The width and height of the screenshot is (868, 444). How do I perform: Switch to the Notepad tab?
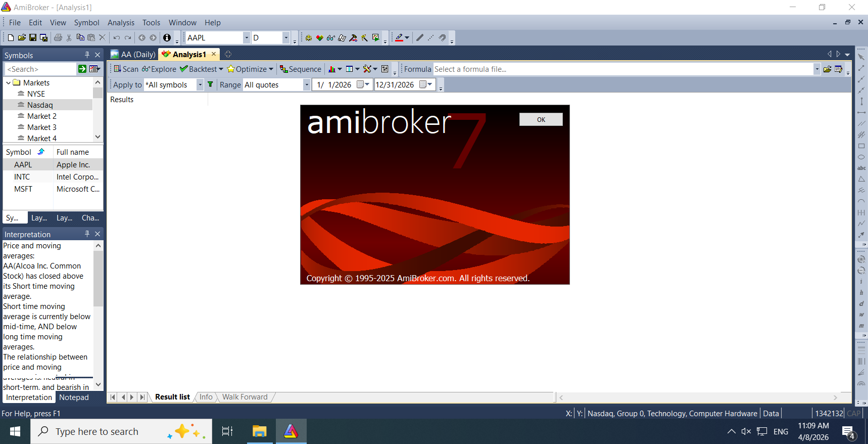74,397
